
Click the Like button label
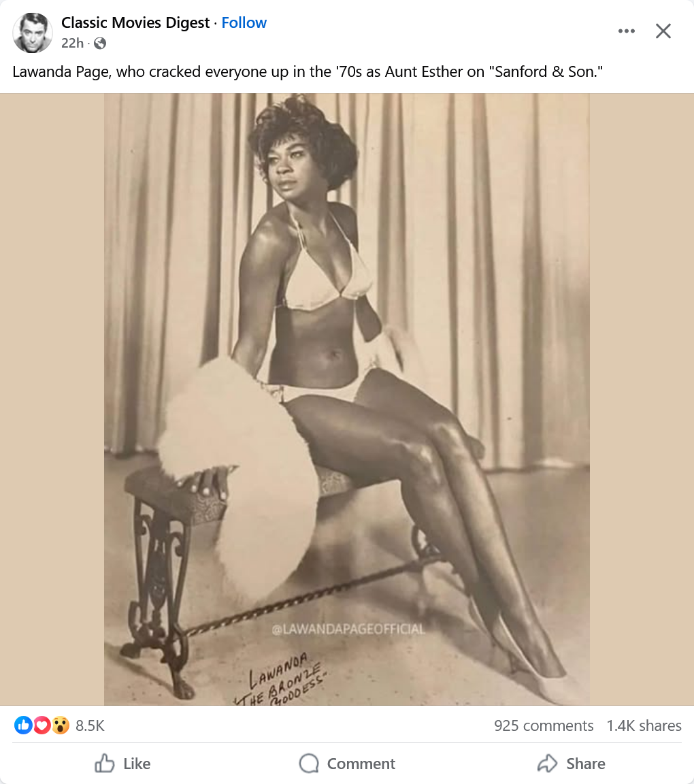(x=137, y=764)
